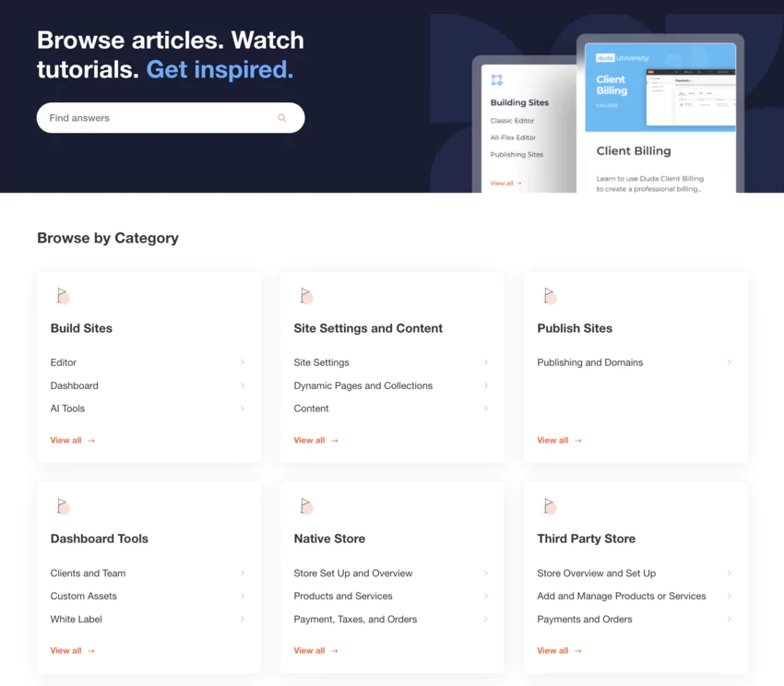Expand the Editor row chevron
The image size is (784, 686).
[x=243, y=362]
